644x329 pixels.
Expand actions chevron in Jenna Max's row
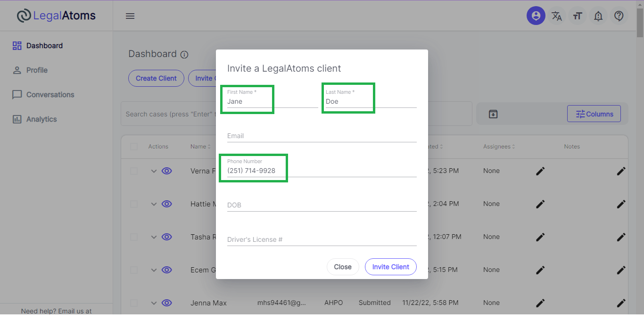(154, 303)
